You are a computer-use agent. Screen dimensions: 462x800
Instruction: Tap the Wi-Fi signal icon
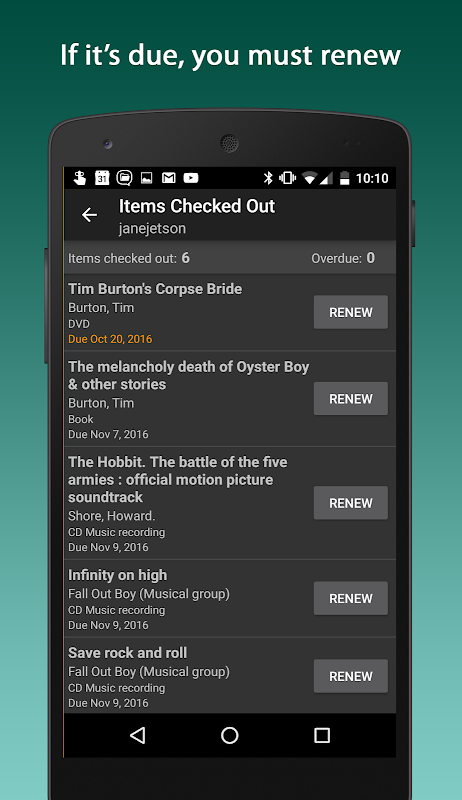(309, 178)
